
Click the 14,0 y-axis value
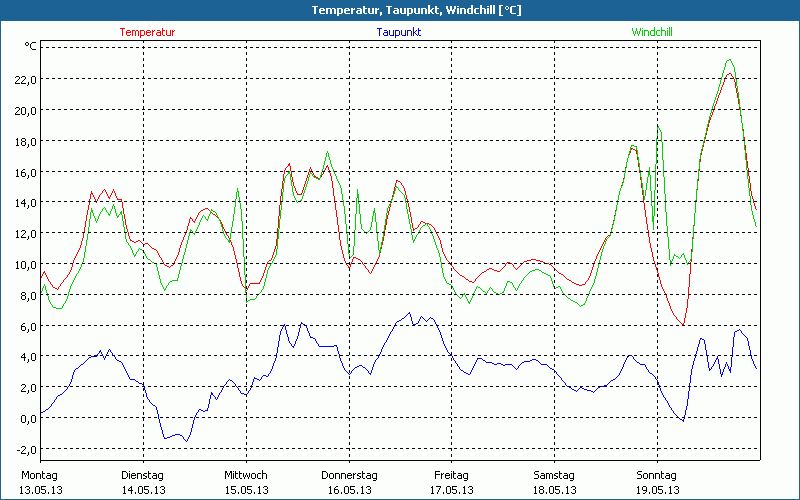(x=26, y=203)
